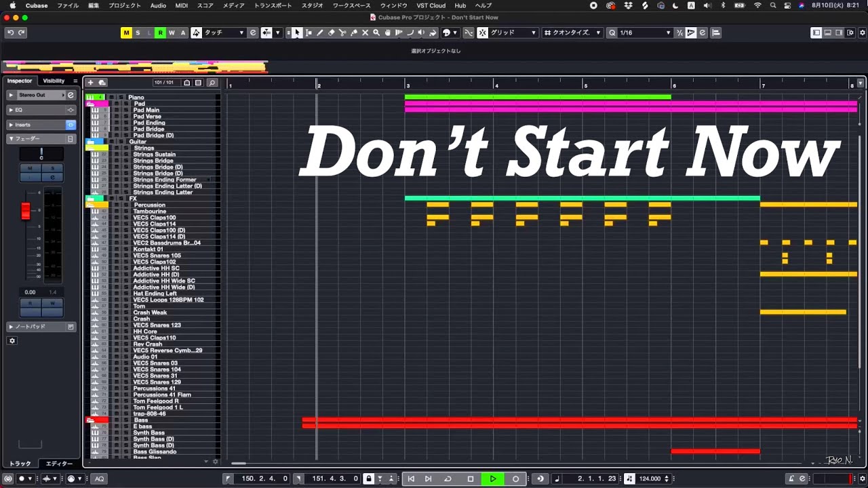The image size is (868, 488).
Task: Toggle global Write automation W button
Action: click(x=172, y=33)
